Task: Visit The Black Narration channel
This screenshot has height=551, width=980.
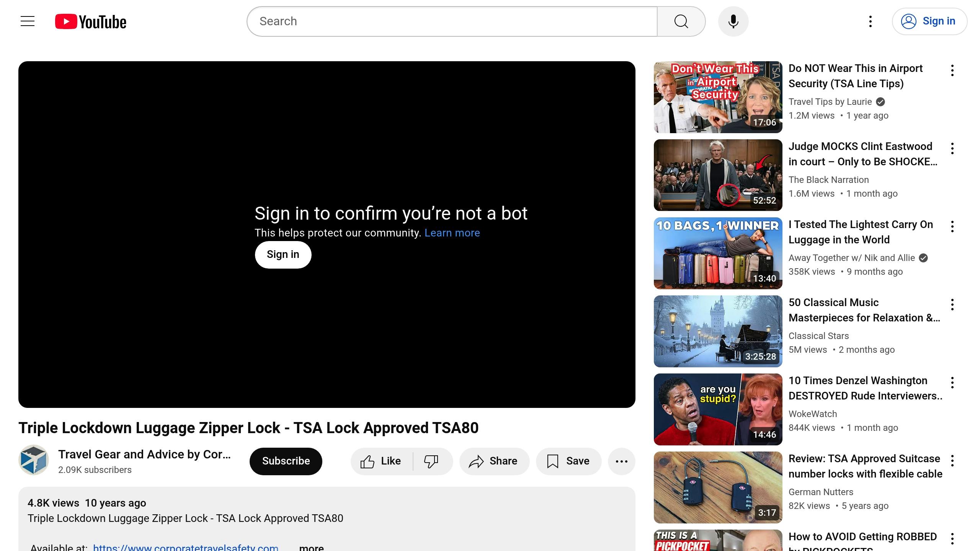Action: (x=828, y=180)
